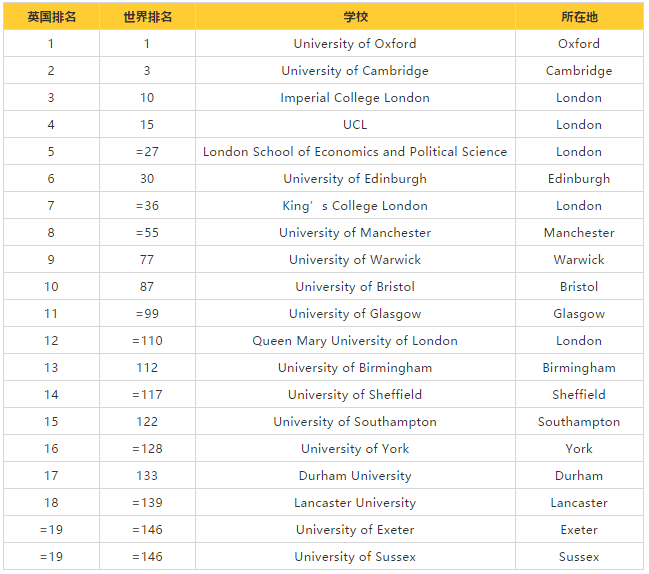Screen dimensions: 649x574
Task: Click the Exeter location cell
Action: coord(579,530)
